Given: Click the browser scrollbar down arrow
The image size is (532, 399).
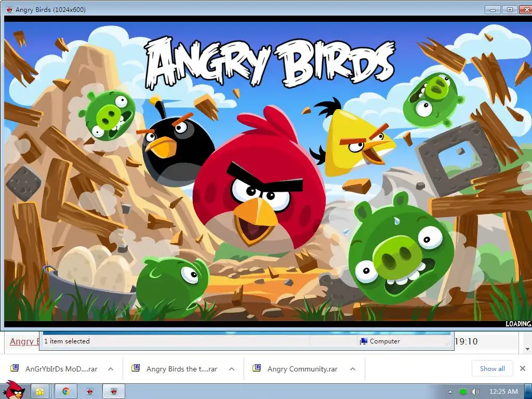Looking at the screenshot, I should [527, 349].
